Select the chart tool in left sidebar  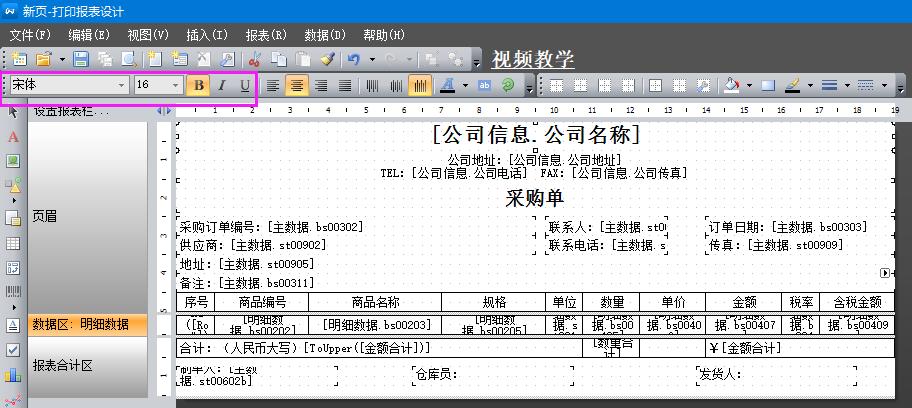click(x=13, y=375)
